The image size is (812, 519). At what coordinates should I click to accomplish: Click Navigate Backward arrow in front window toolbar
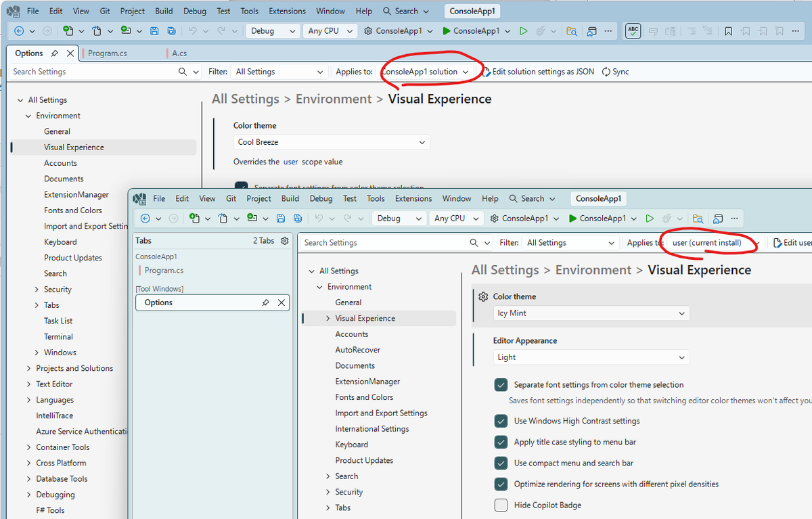[145, 219]
